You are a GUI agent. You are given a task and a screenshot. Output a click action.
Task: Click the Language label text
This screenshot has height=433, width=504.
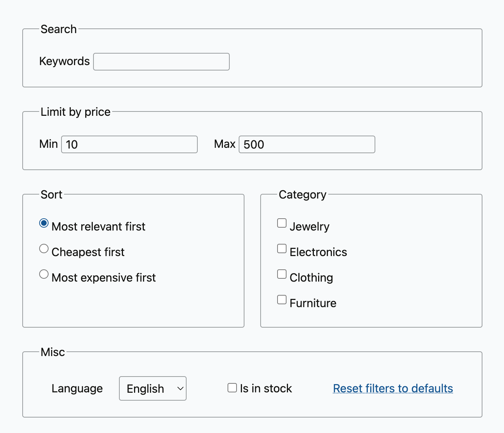point(77,388)
